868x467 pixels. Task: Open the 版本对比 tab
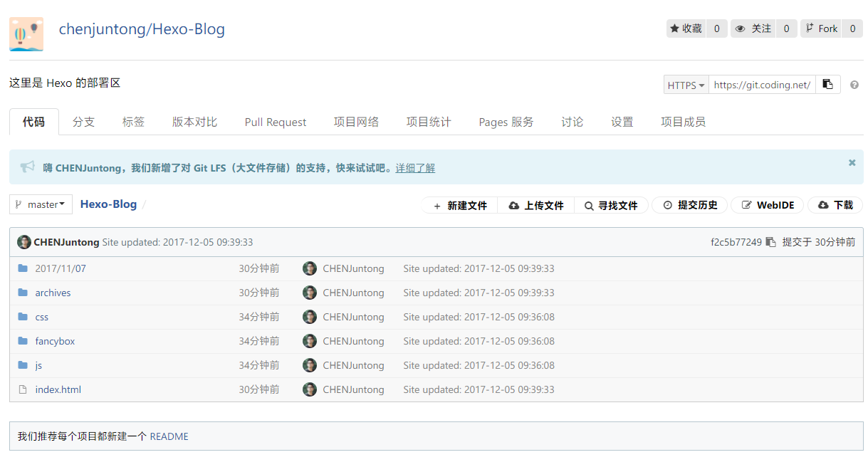pyautogui.click(x=194, y=122)
